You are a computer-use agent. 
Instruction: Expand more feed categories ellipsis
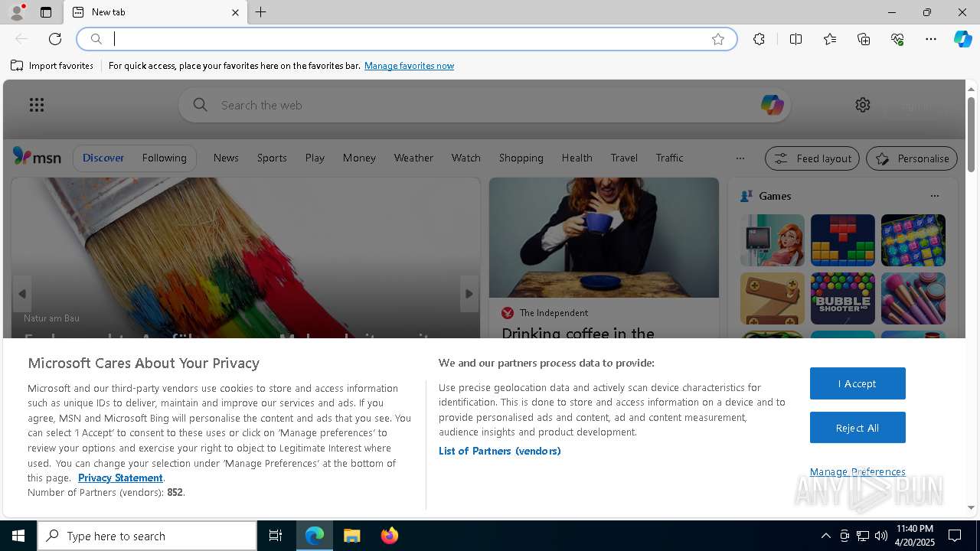740,158
